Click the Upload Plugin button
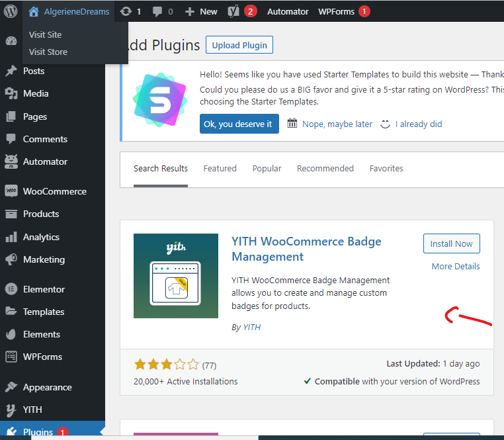504x440 pixels. point(239,45)
